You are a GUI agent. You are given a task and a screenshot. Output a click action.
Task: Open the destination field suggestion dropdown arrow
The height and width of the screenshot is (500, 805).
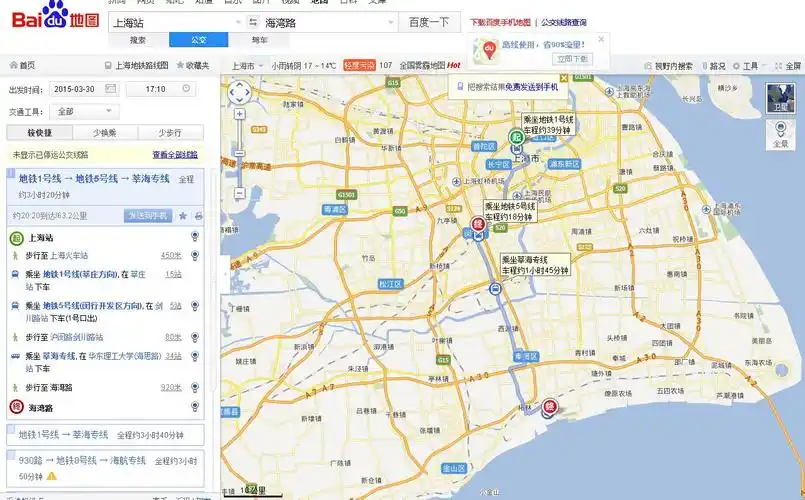[x=391, y=23]
